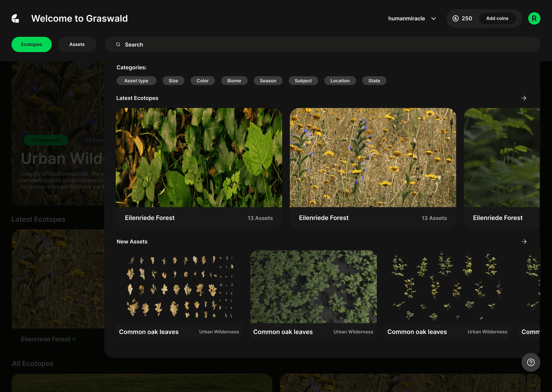
Task: Click the Graswald logo icon
Action: pos(15,19)
